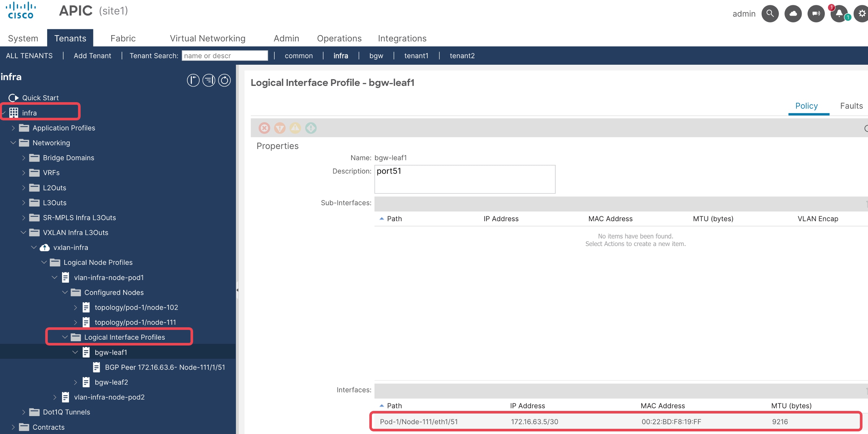Click the refresh icon in infra panel
868x434 pixels.
coord(224,80)
